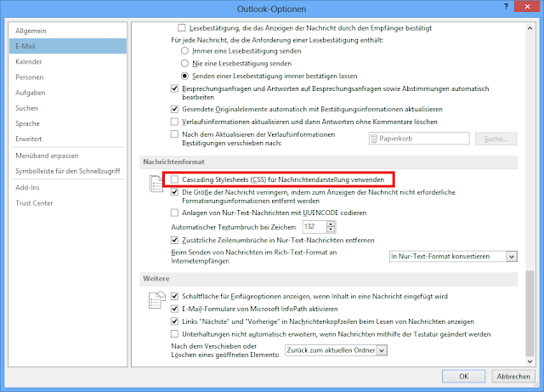Click the scrollbar up arrow

pos(530,28)
